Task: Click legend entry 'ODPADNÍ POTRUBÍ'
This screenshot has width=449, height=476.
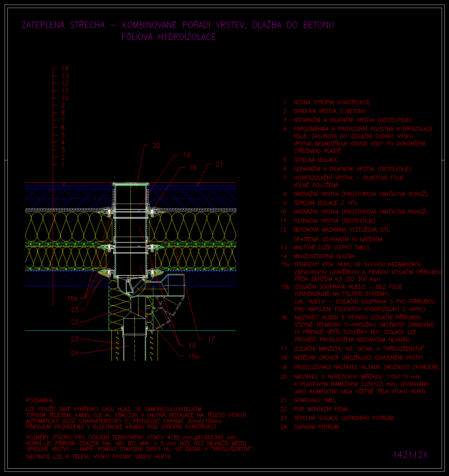Action: click(x=317, y=427)
